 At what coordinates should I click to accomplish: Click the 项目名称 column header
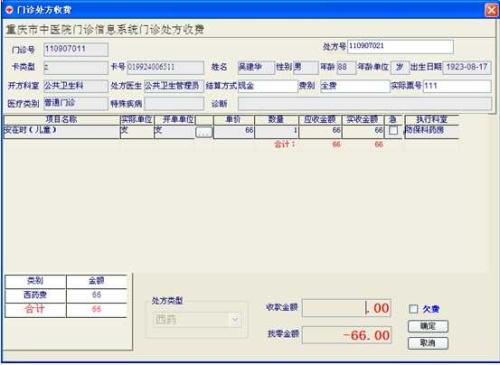pyautogui.click(x=61, y=120)
